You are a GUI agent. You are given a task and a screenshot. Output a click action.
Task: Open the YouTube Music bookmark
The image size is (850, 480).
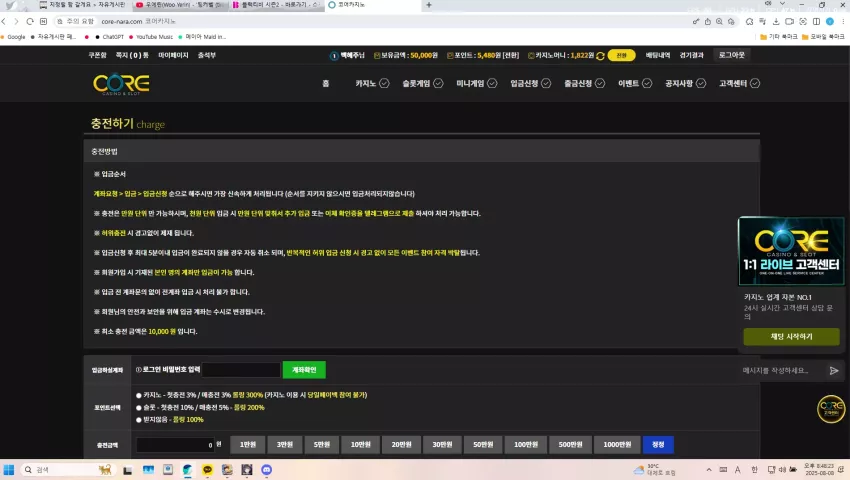[150, 37]
